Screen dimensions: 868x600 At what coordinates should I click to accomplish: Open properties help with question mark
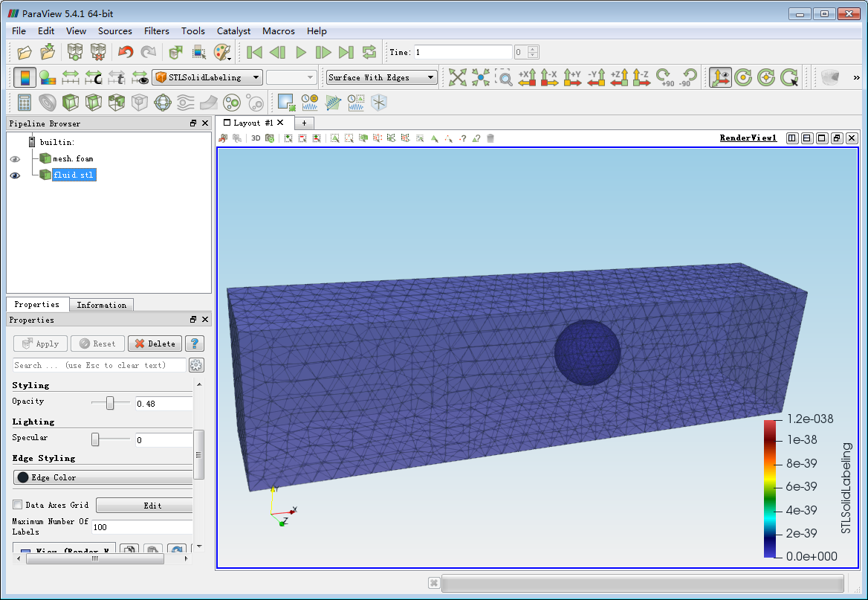tap(194, 343)
